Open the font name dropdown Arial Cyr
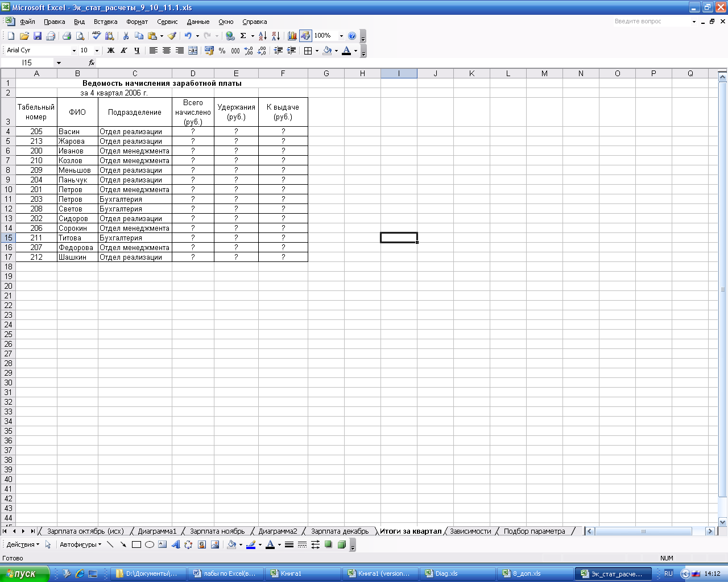Viewport: 728px width, 582px height. pyautogui.click(x=74, y=51)
